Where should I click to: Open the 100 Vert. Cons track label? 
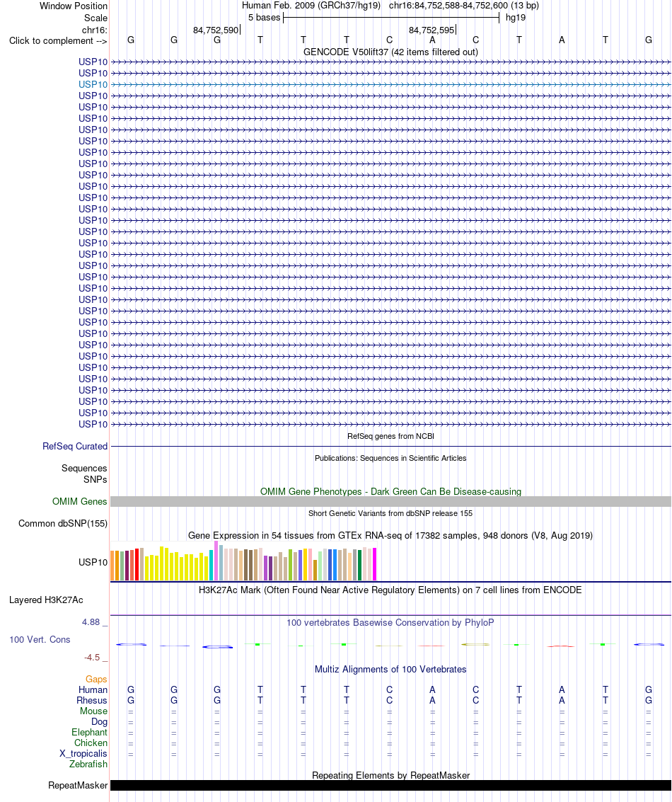pos(40,639)
